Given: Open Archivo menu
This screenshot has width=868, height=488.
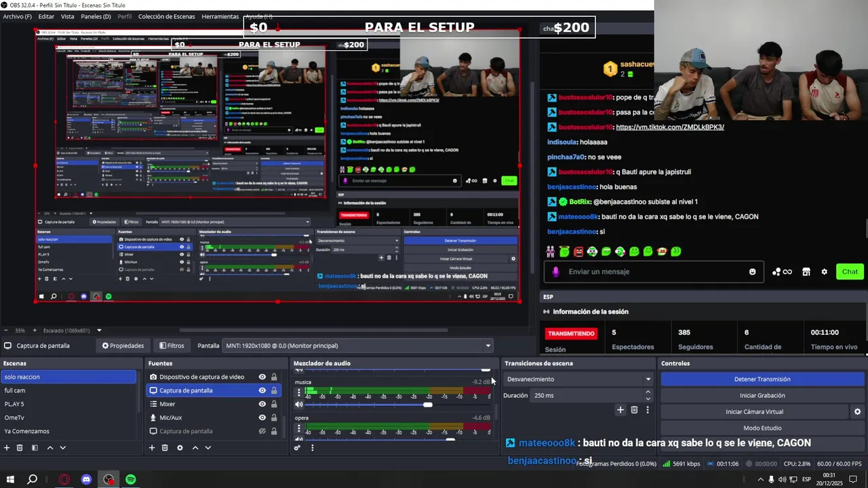Looking at the screenshot, I should 17,16.
